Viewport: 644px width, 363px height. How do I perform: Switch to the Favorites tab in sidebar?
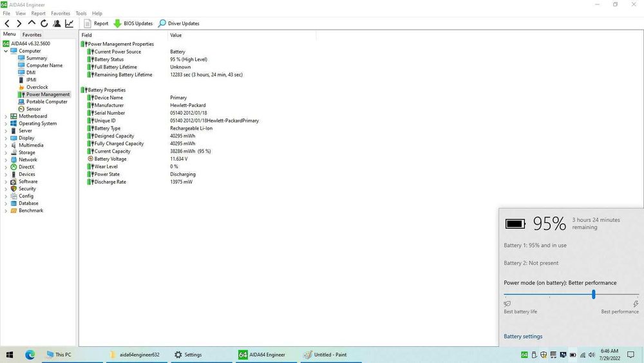pos(32,35)
